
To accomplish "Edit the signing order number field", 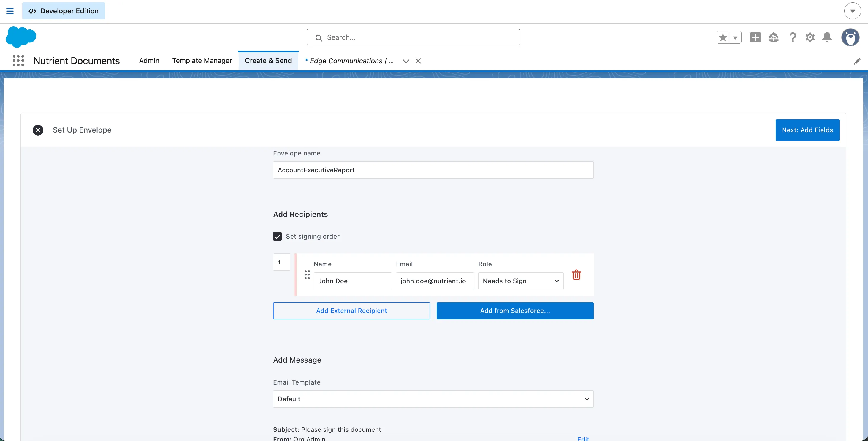I will 281,262.
